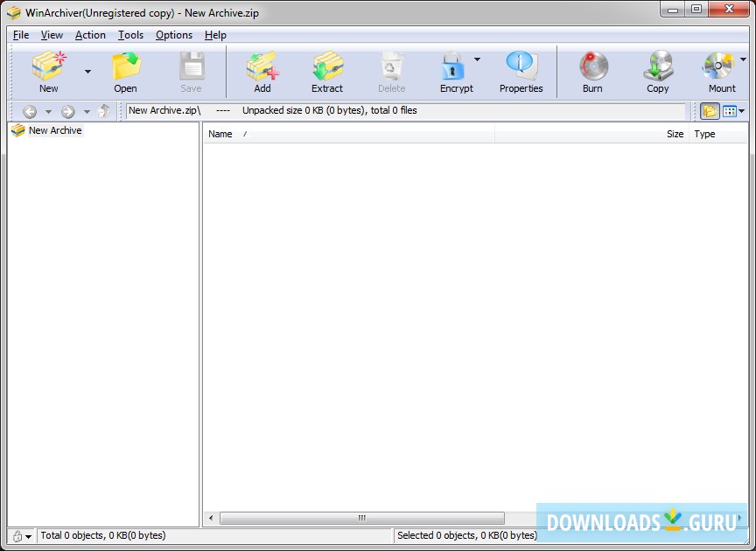Click the horizontal scrollbar thumb
This screenshot has height=551, width=756.
pos(362,519)
